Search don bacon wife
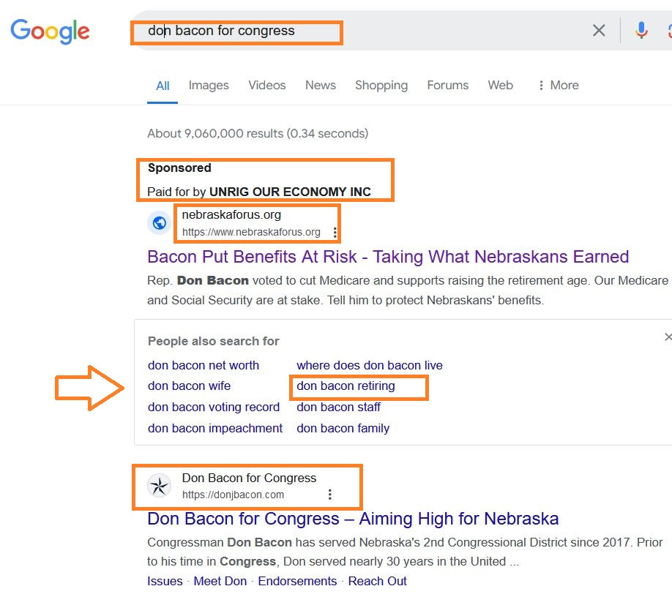This screenshot has height=616, width=672. tap(189, 386)
